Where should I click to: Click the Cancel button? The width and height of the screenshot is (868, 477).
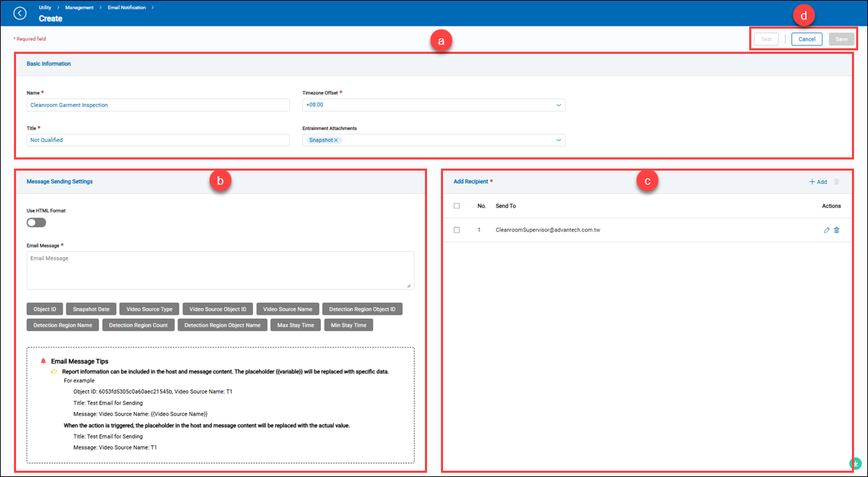pos(806,38)
